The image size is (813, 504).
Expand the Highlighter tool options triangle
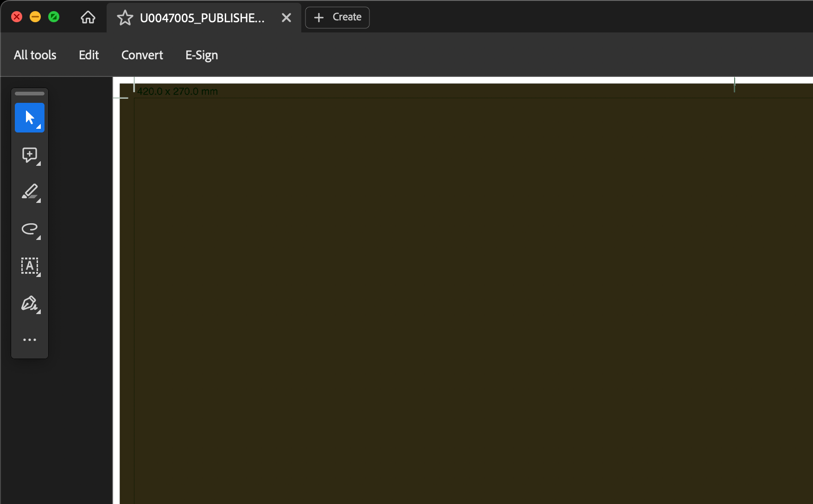[39, 201]
